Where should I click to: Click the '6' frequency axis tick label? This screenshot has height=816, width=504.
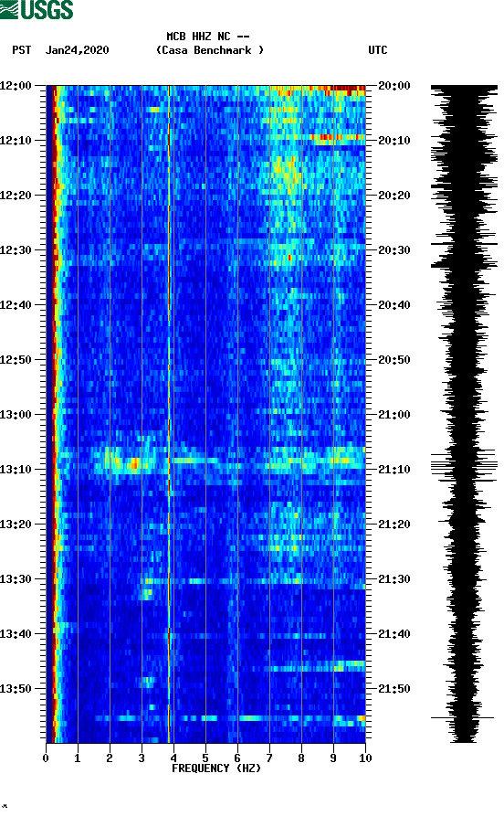tap(237, 758)
